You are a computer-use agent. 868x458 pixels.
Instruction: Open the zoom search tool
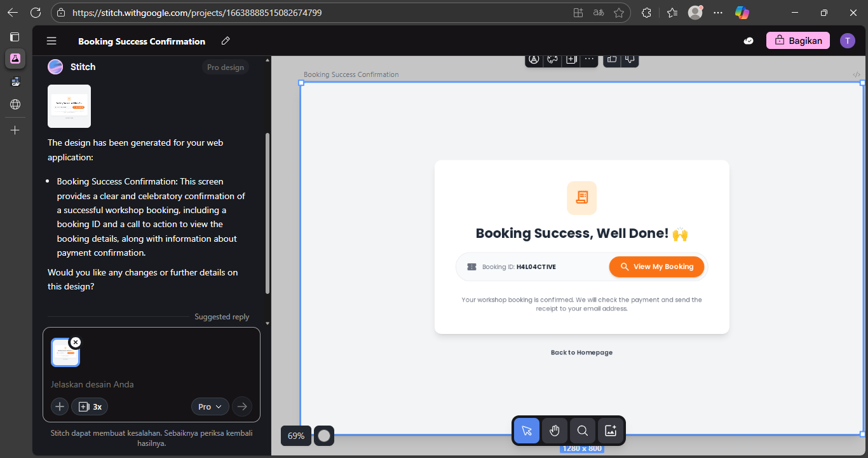pos(582,431)
